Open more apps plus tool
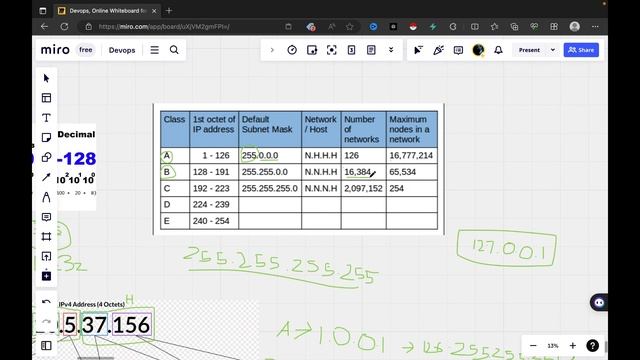 point(46,276)
